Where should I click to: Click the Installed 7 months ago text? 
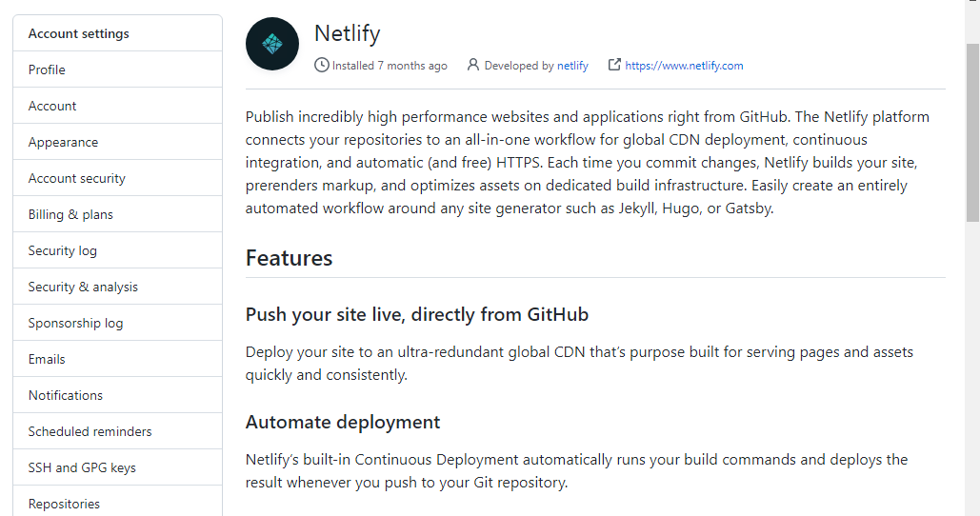(390, 66)
